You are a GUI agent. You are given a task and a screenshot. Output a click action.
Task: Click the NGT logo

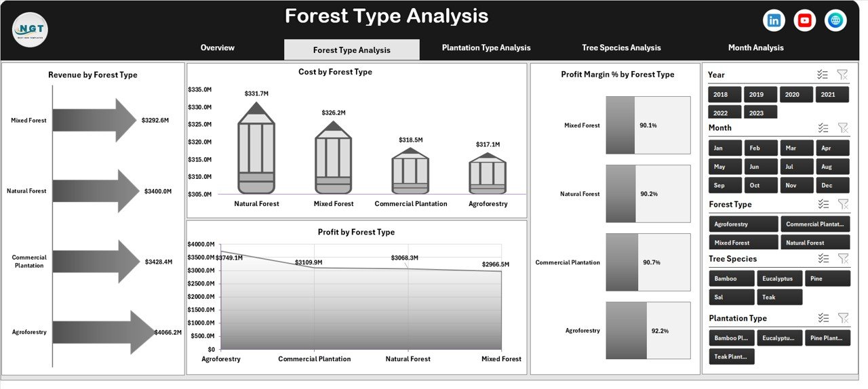[30, 30]
